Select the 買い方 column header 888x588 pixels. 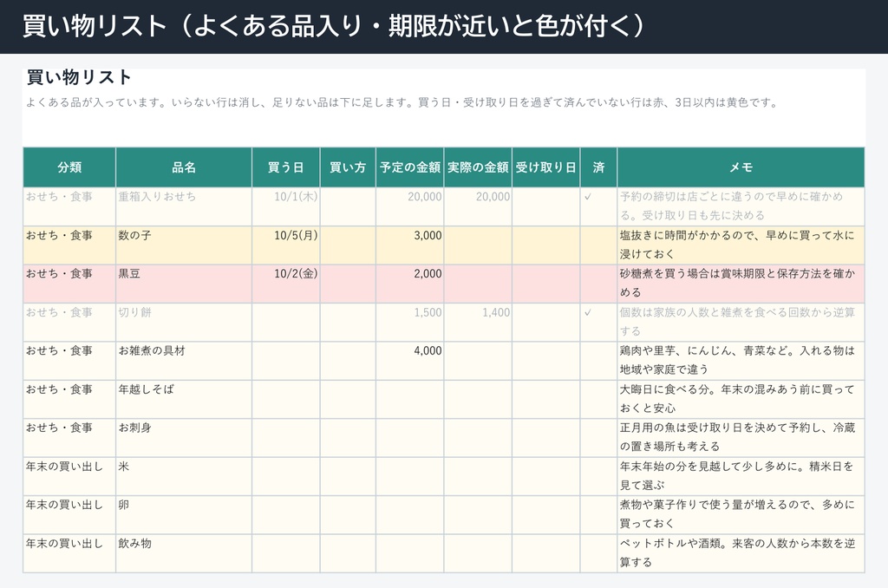click(x=348, y=167)
